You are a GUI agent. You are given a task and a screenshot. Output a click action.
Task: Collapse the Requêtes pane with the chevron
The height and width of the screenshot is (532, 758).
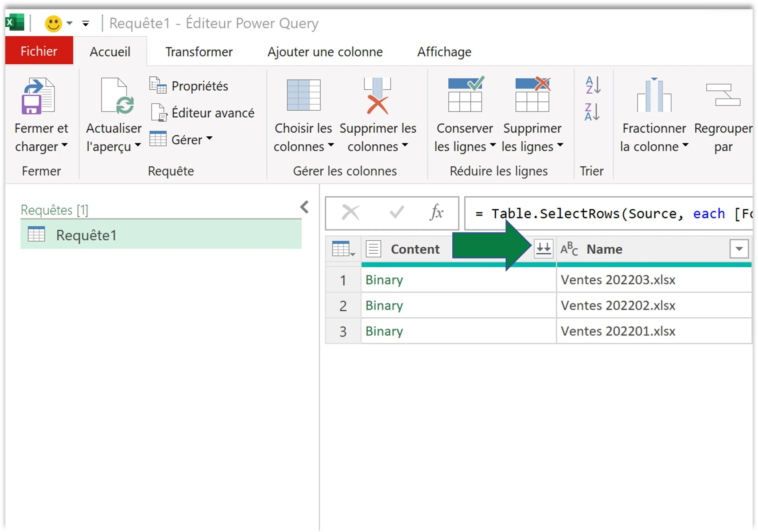tap(304, 207)
